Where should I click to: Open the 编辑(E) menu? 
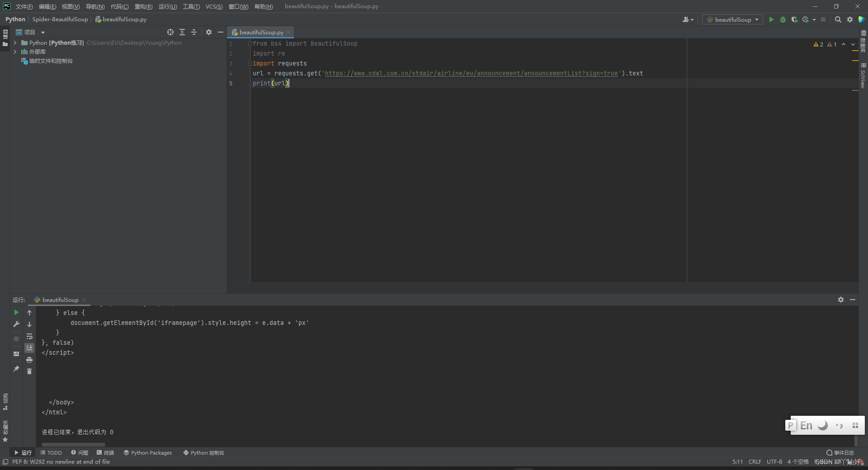click(47, 6)
